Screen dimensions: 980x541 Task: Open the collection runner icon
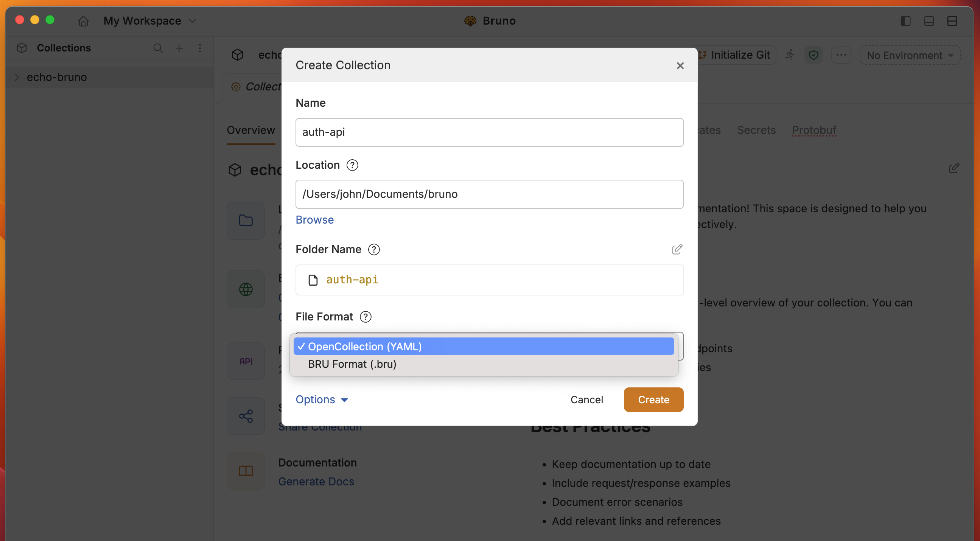[x=790, y=55]
